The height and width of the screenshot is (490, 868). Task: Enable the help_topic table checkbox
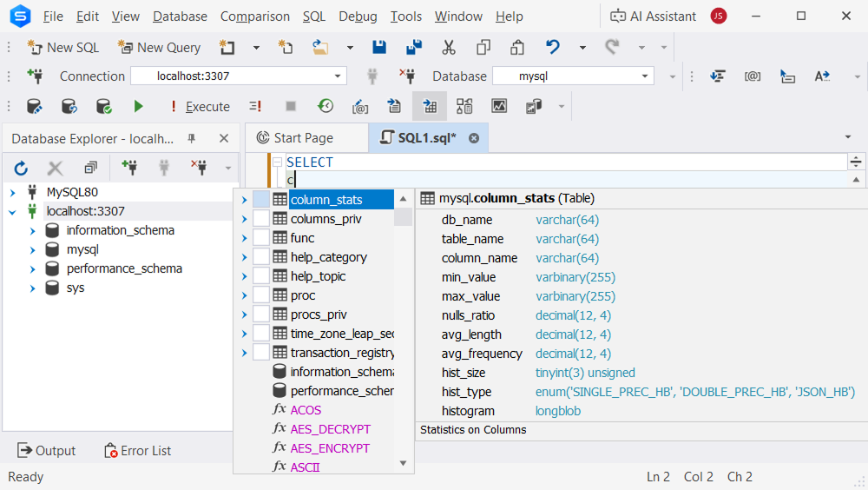pos(261,276)
